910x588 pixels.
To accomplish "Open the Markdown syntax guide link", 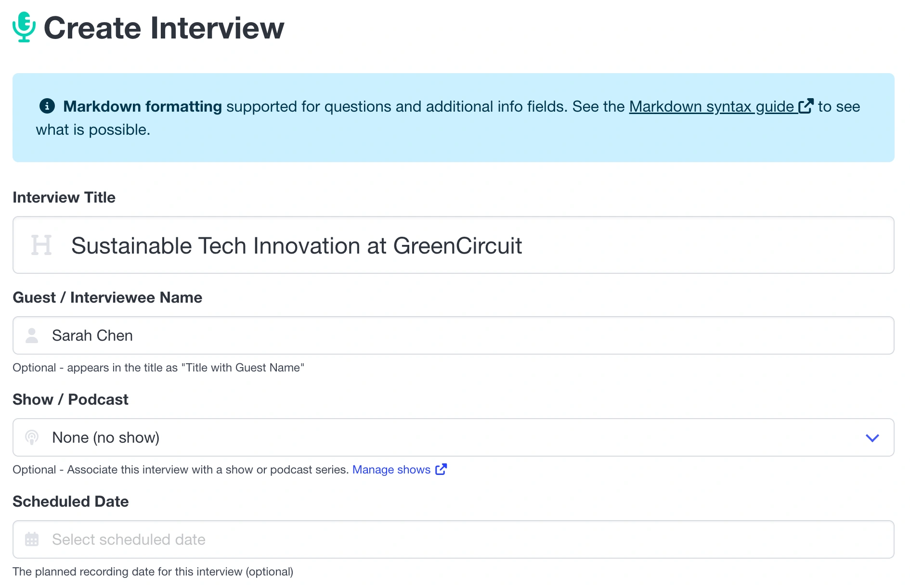I will (711, 106).
